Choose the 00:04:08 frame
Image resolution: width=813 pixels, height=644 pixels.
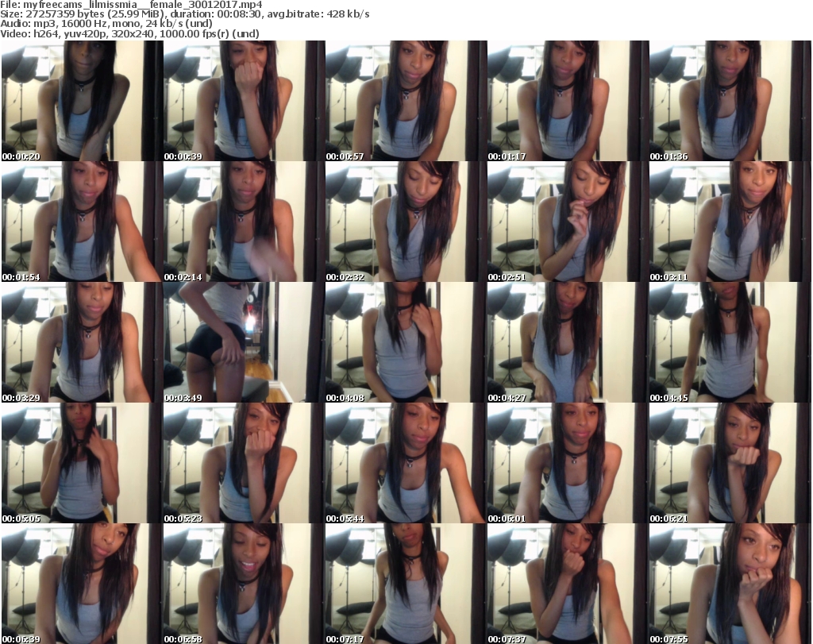click(406, 343)
